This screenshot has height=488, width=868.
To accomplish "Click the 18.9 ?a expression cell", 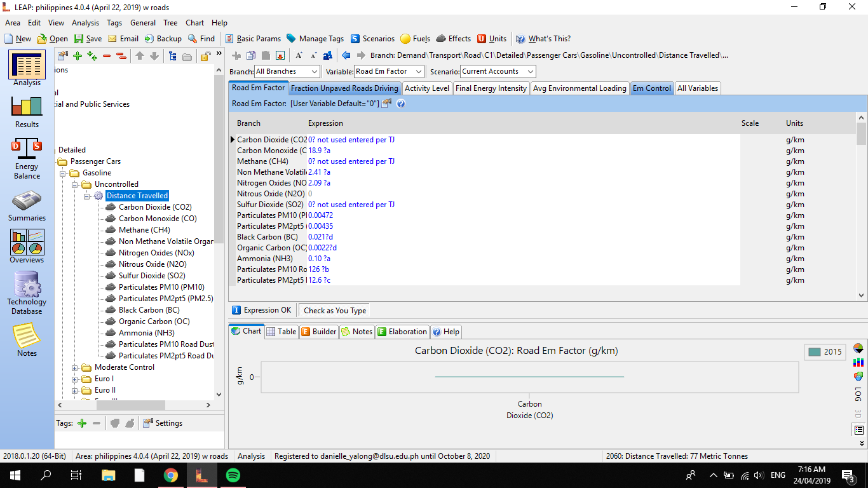I will [x=524, y=151].
